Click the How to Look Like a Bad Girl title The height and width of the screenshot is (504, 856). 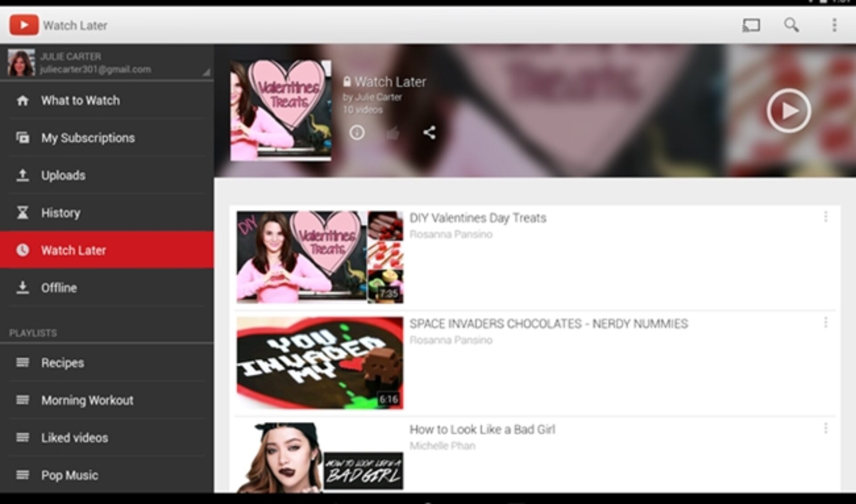482,430
